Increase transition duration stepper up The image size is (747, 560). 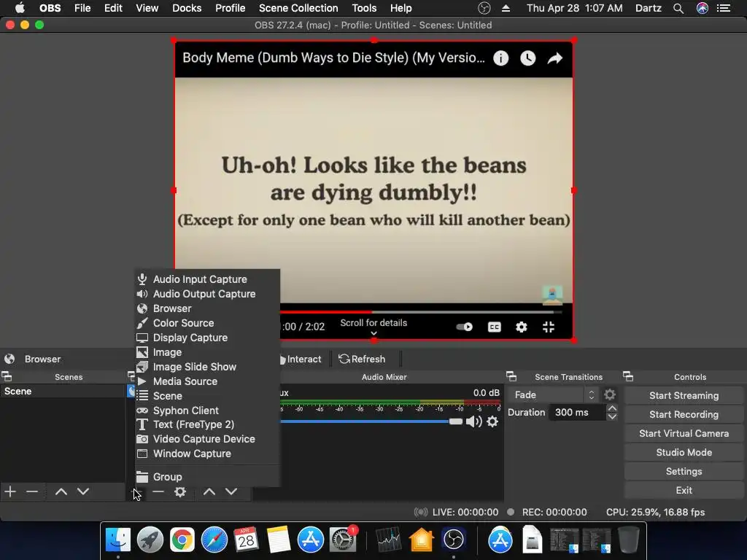[x=612, y=408]
